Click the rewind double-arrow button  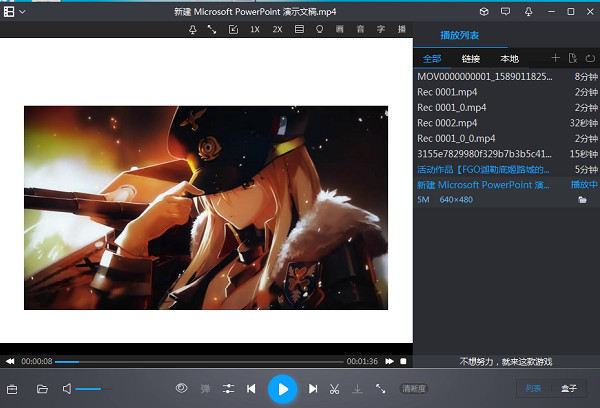10,361
